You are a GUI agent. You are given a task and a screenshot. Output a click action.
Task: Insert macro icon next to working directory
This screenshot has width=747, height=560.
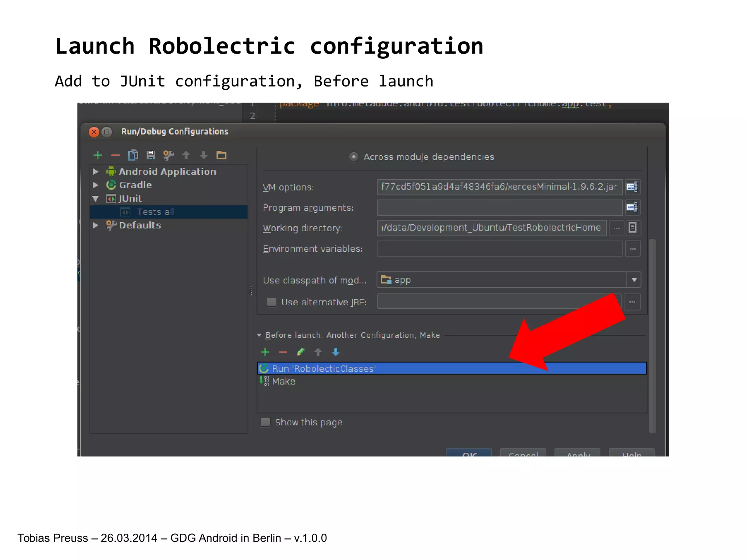(632, 228)
